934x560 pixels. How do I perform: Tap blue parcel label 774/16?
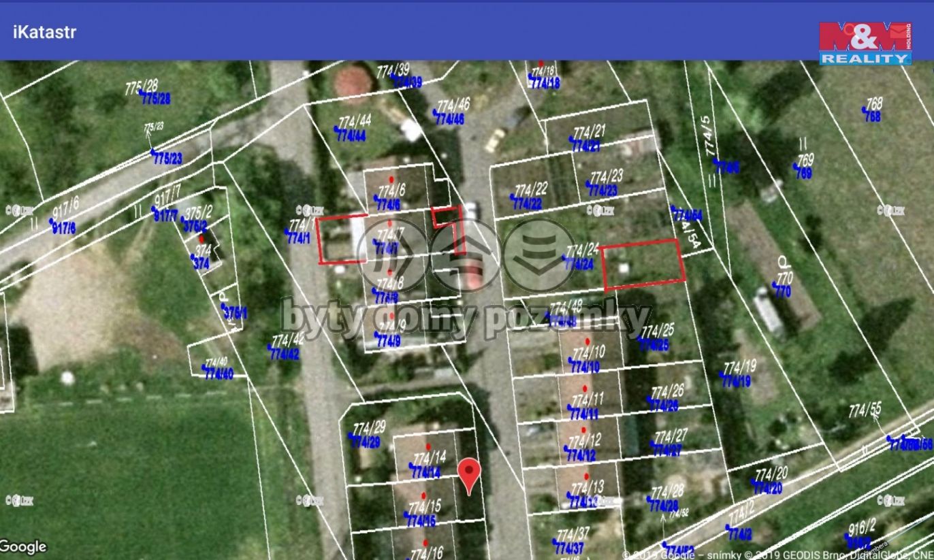pos(428,554)
